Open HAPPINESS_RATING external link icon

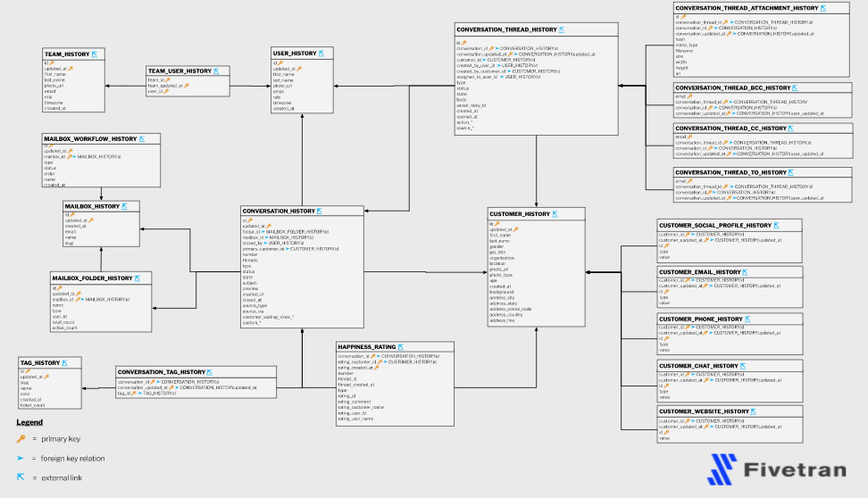point(401,347)
